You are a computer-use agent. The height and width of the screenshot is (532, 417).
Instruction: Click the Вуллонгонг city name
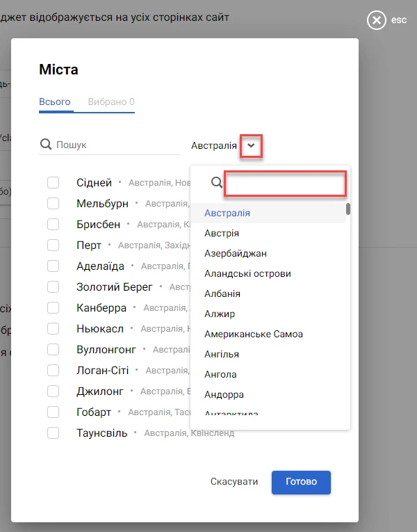coord(106,350)
